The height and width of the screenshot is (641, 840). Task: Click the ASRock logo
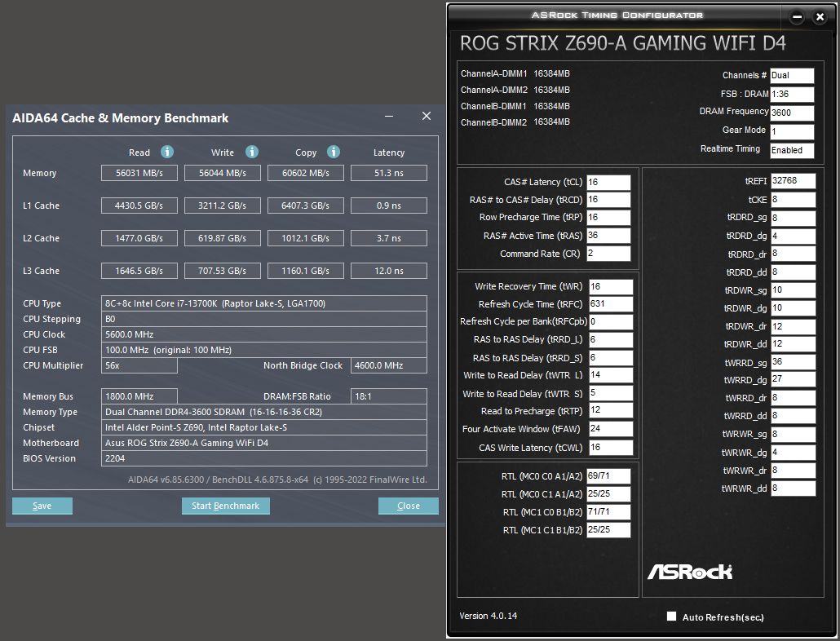pyautogui.click(x=690, y=572)
